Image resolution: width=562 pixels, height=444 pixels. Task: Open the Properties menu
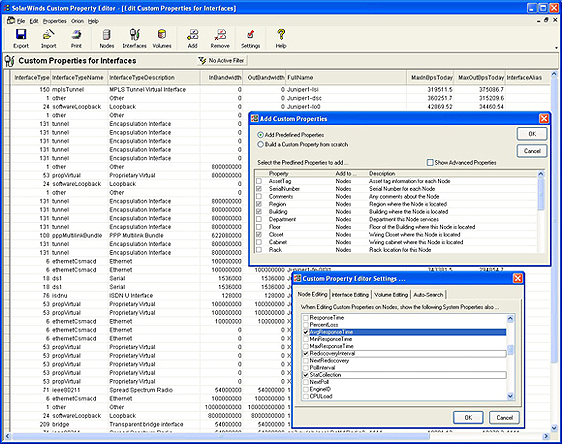pos(55,21)
